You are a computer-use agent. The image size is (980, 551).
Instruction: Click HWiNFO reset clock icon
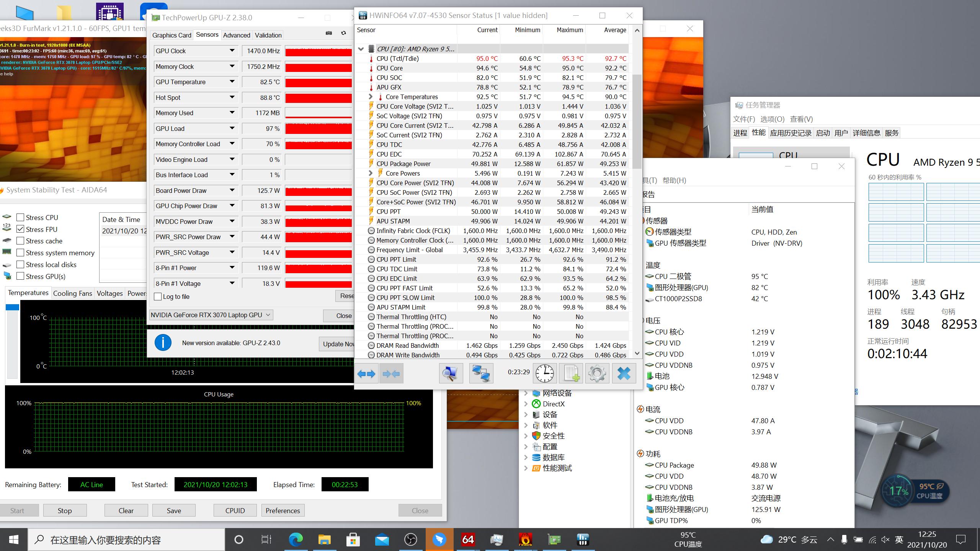coord(544,373)
